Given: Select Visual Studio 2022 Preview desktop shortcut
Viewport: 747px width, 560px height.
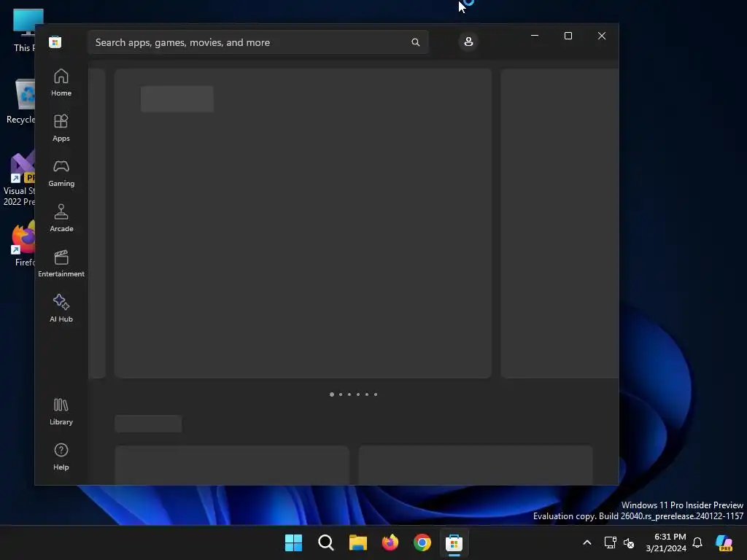Looking at the screenshot, I should click(19, 179).
